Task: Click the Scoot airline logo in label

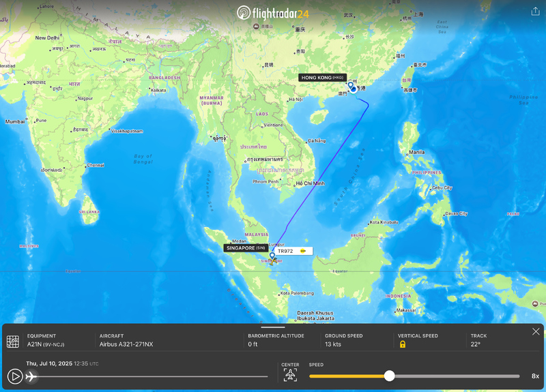Action: (x=303, y=251)
